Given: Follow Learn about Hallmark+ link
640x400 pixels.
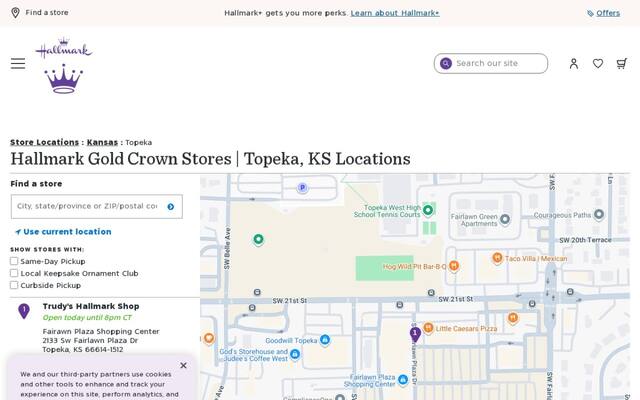Looking at the screenshot, I should pyautogui.click(x=395, y=13).
